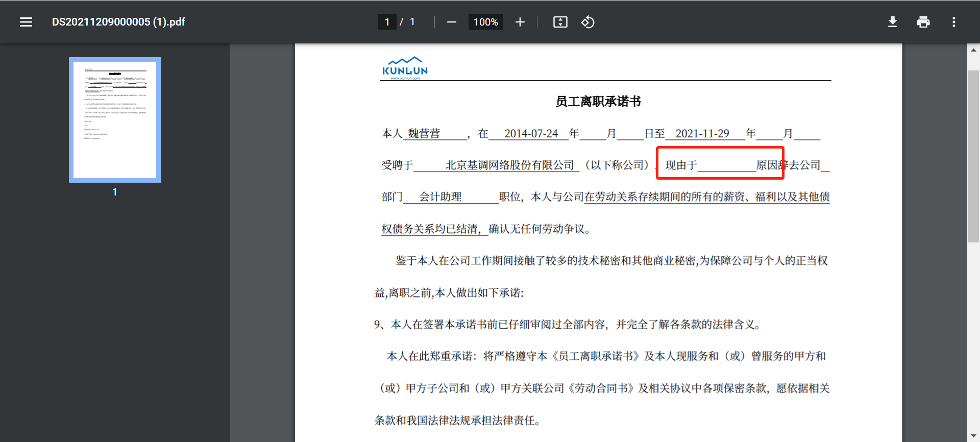
Task: Click the name 魏营营
Action: point(424,134)
